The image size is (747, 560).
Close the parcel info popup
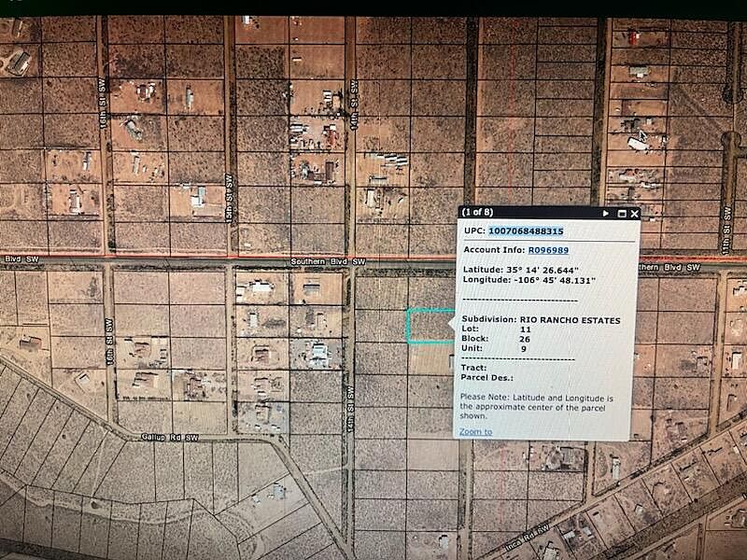633,214
